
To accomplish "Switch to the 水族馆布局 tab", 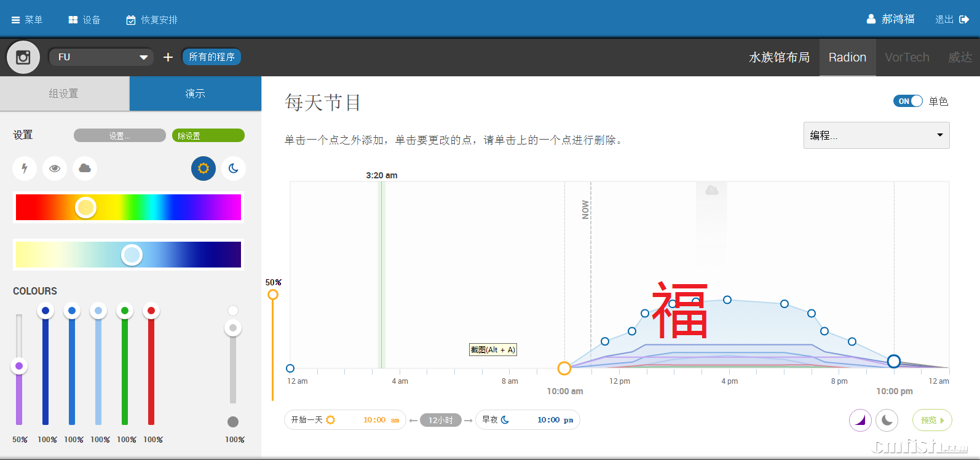I will pos(779,57).
